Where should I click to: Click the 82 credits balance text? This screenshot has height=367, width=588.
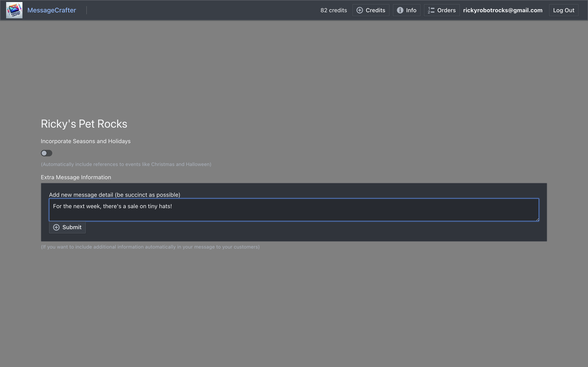(x=333, y=10)
